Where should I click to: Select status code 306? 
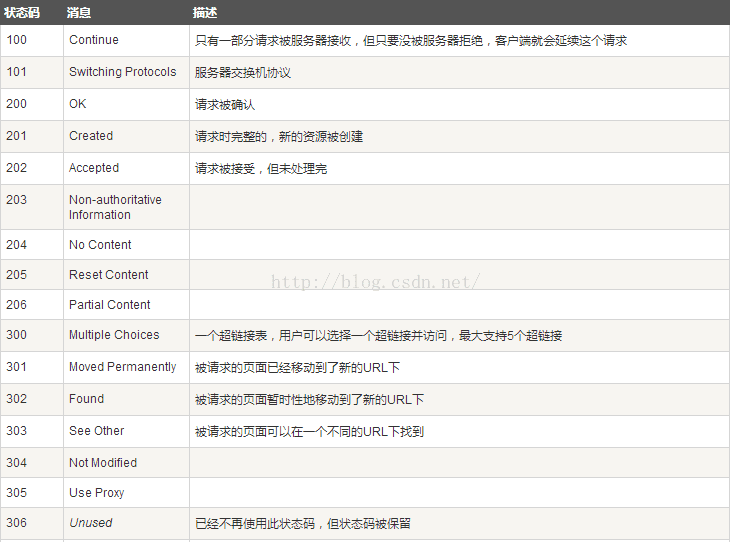[16, 523]
